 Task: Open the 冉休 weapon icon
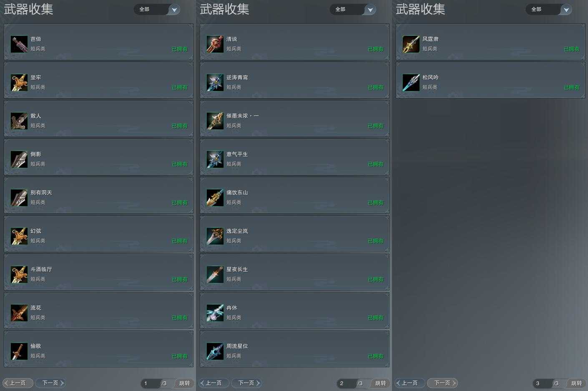pyautogui.click(x=215, y=313)
